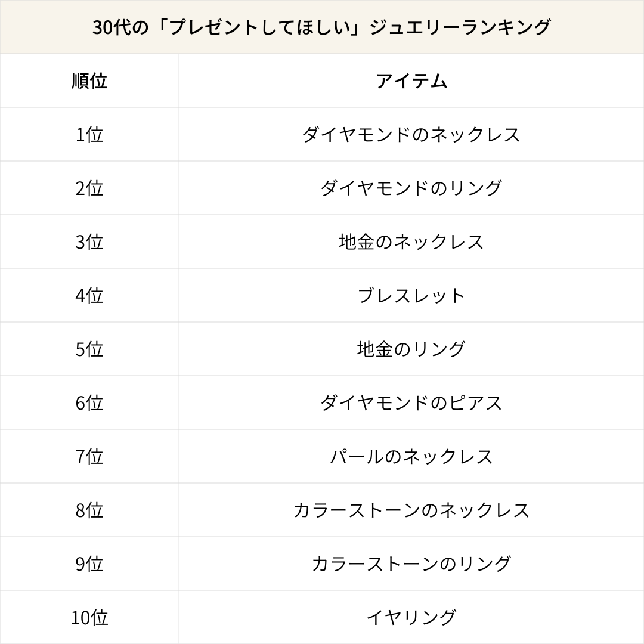Click カラーストーンのリング item text
Image resolution: width=644 pixels, height=644 pixels.
tap(411, 564)
